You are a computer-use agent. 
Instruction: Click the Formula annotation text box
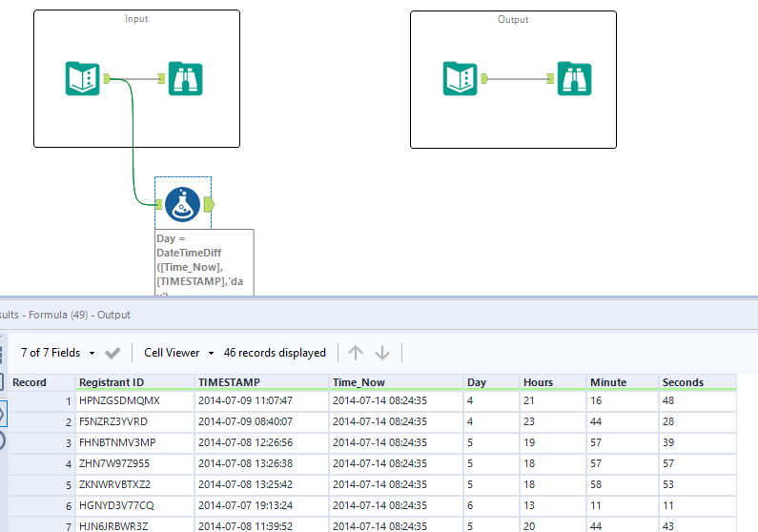[204, 261]
